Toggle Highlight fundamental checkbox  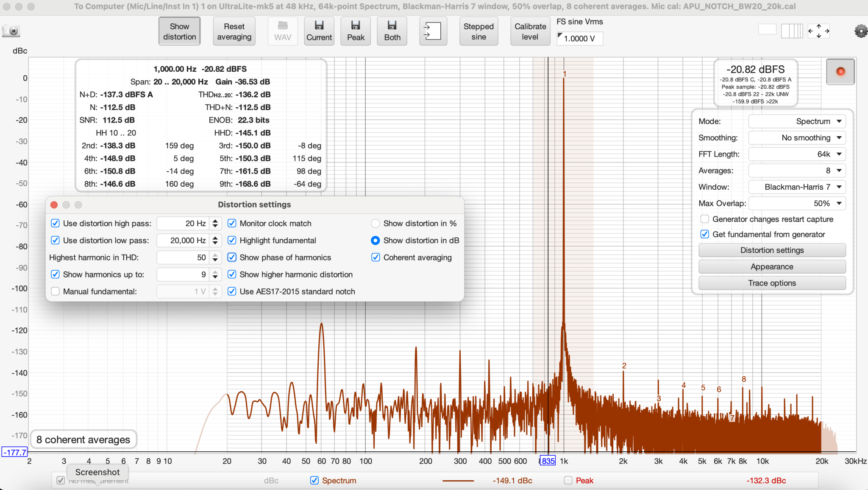coord(232,241)
